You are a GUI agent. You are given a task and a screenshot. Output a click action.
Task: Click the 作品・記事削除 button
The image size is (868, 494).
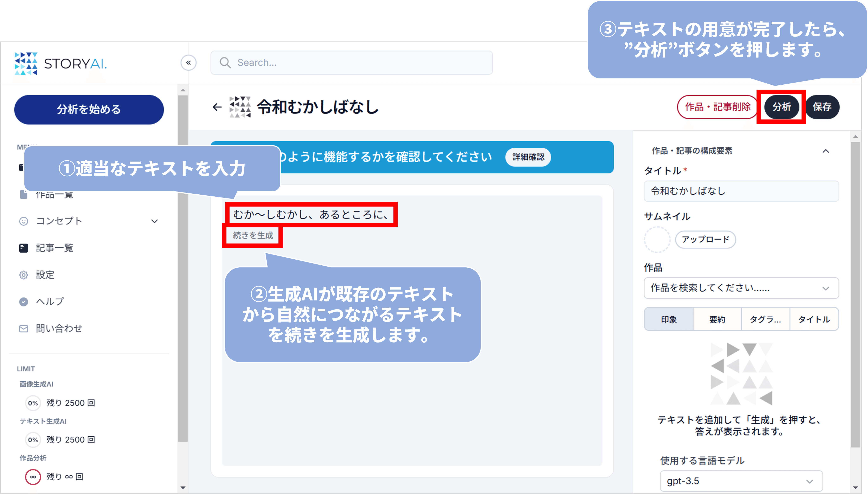[717, 107]
